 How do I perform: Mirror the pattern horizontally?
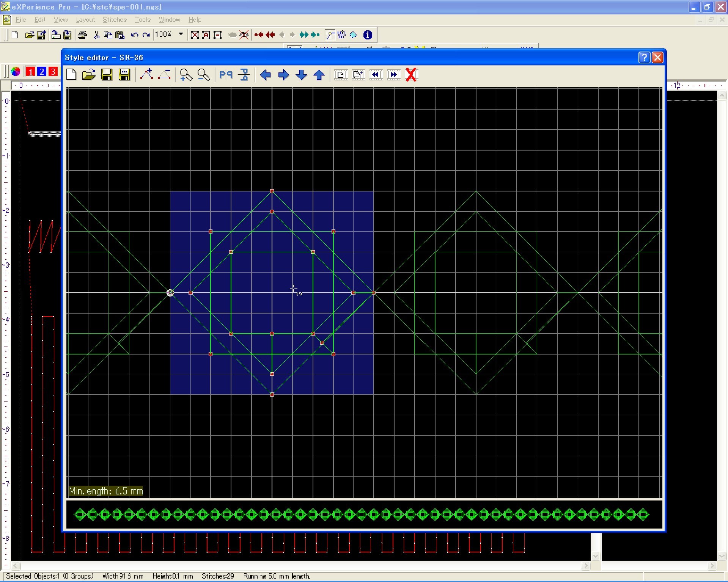click(226, 75)
